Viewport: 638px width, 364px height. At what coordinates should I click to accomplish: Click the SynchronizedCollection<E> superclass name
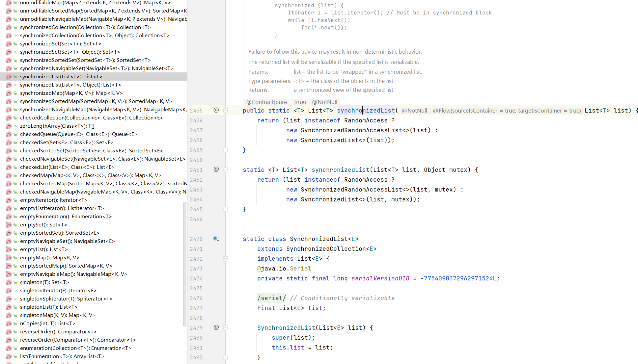[331, 249]
